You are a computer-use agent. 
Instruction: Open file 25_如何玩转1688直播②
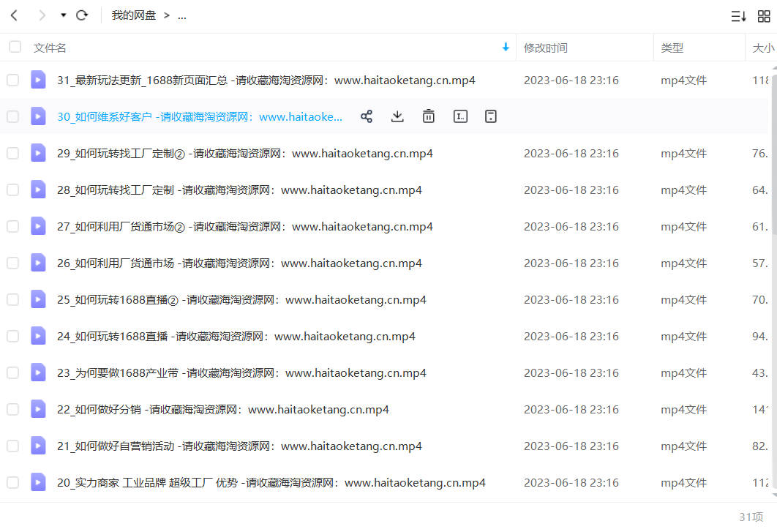[242, 300]
